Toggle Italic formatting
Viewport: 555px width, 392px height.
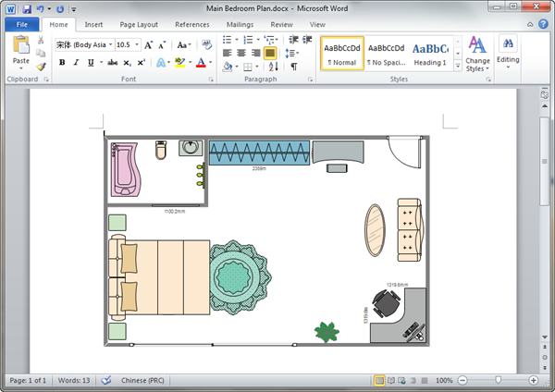tap(76, 63)
